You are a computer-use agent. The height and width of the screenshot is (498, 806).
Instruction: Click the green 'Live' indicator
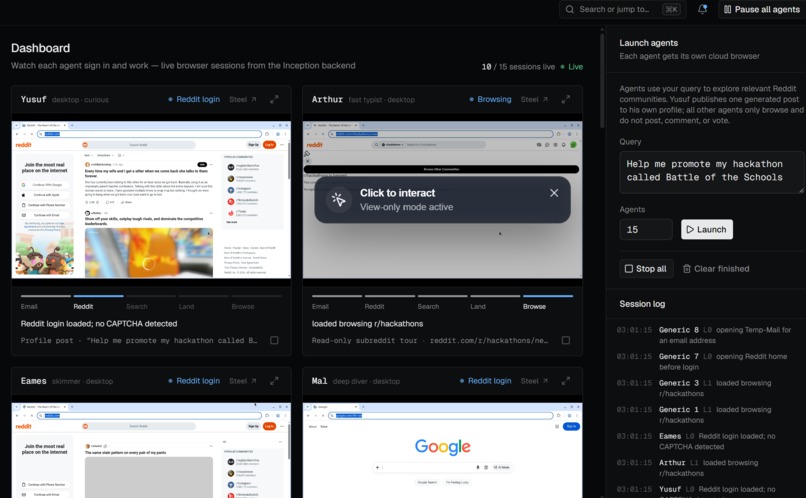[572, 67]
